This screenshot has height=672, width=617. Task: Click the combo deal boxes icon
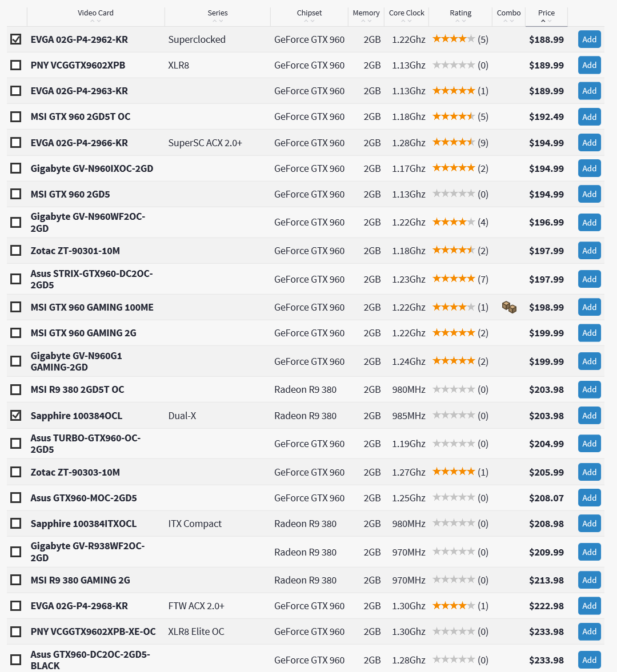point(509,308)
